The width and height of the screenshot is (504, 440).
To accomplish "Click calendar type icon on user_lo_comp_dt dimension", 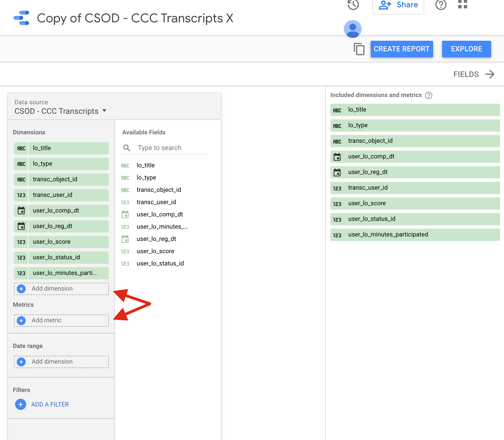I will [x=21, y=211].
